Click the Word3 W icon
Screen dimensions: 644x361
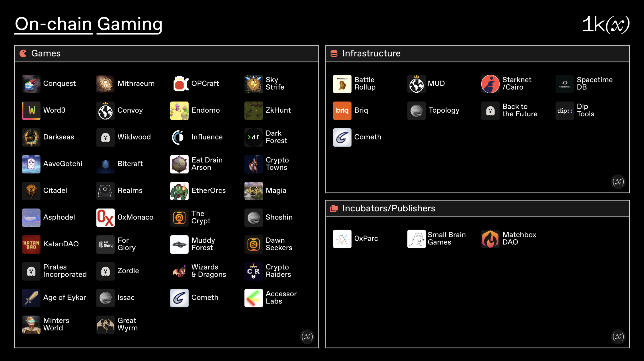click(31, 111)
